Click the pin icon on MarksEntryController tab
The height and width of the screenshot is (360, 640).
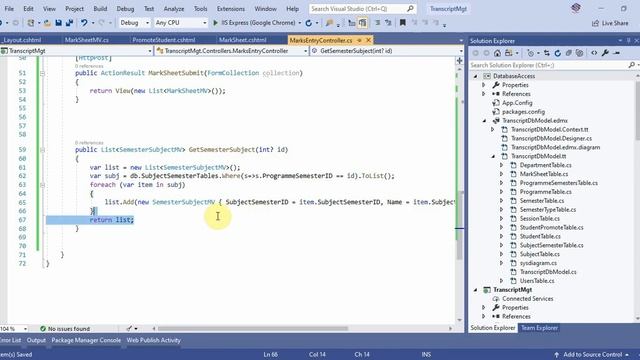coord(359,40)
